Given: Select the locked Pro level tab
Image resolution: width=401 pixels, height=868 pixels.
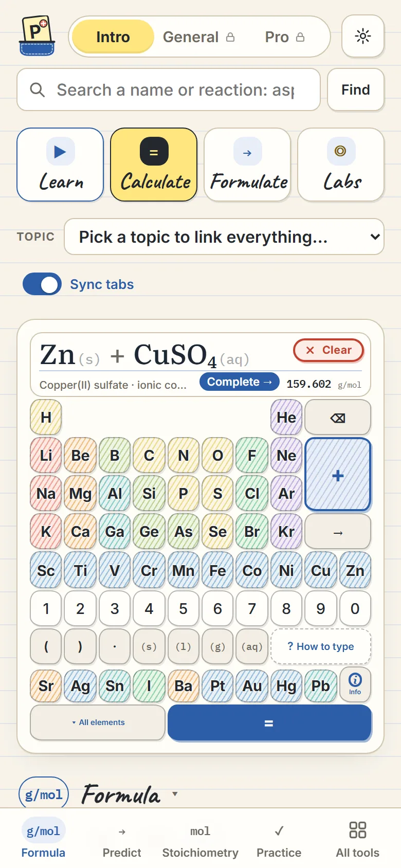Looking at the screenshot, I should tap(285, 37).
